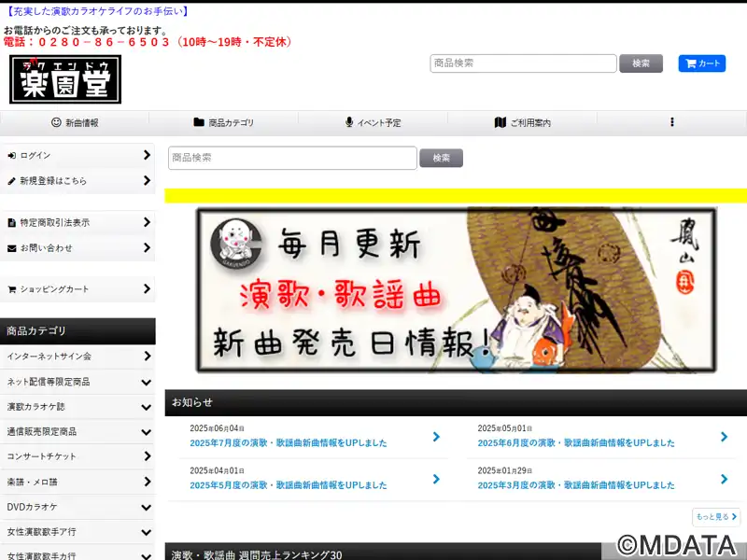The width and height of the screenshot is (747, 560).
Task: Expand the 演歌カラオケ誌 category chevron
Action: click(147, 407)
